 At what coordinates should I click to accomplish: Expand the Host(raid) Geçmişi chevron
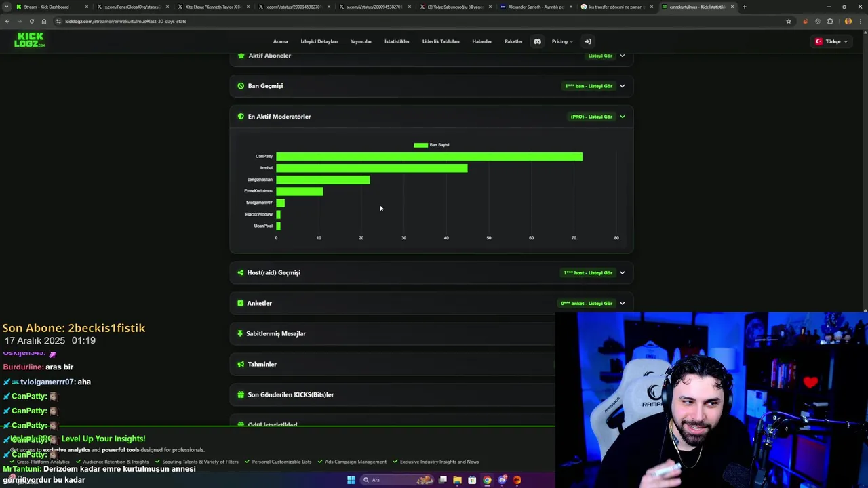click(x=622, y=272)
